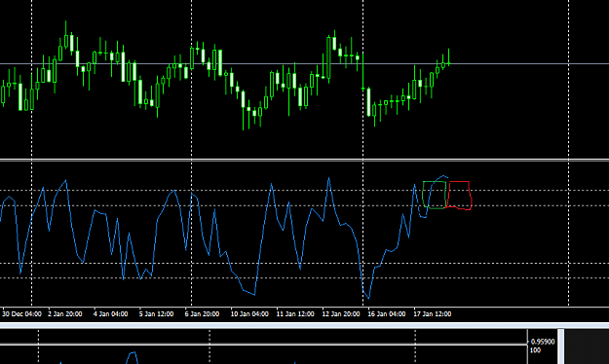Click the "12 Jan 20:00" time label
The height and width of the screenshot is (364, 609).
(x=341, y=314)
